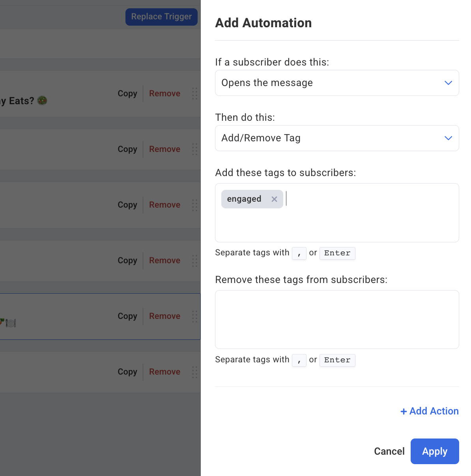This screenshot has width=471, height=476.
Task: Click the 'Remove these tags from subscribers:' label
Action: click(301, 280)
